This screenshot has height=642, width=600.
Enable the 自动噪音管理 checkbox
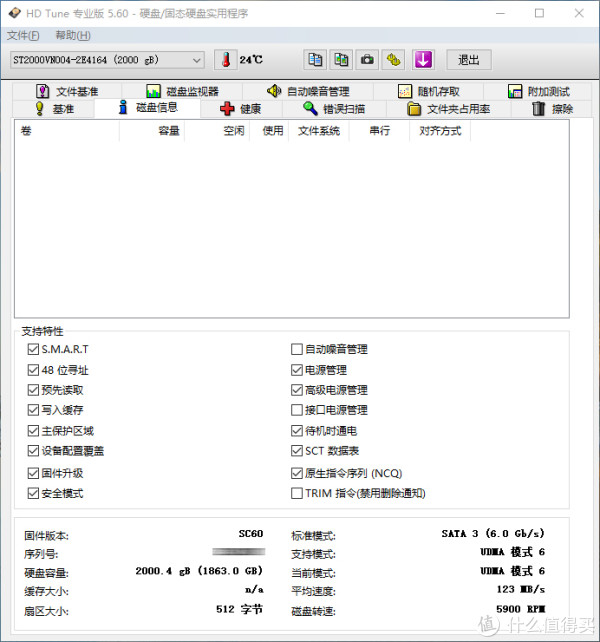[296, 349]
